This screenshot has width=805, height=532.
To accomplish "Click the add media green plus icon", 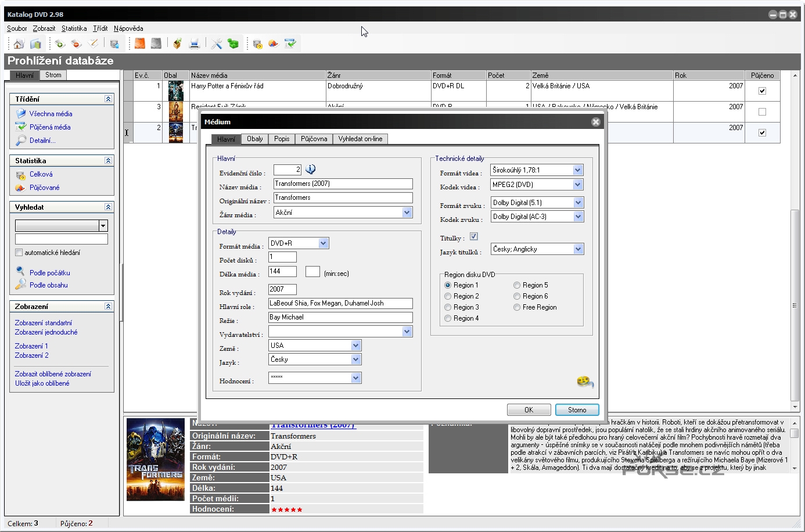I will [60, 44].
